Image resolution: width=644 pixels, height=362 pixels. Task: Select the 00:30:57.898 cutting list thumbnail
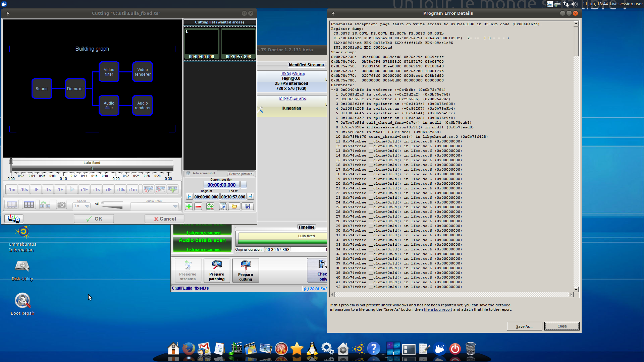click(238, 44)
